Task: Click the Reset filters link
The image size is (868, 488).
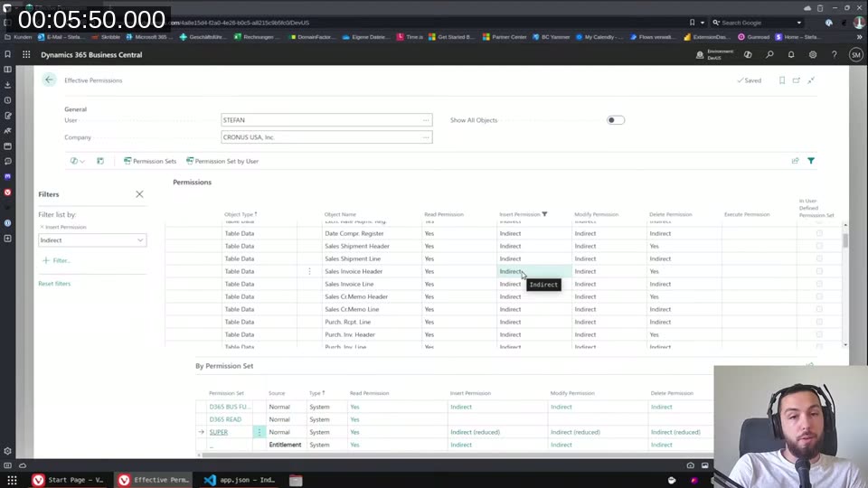Action: click(54, 283)
